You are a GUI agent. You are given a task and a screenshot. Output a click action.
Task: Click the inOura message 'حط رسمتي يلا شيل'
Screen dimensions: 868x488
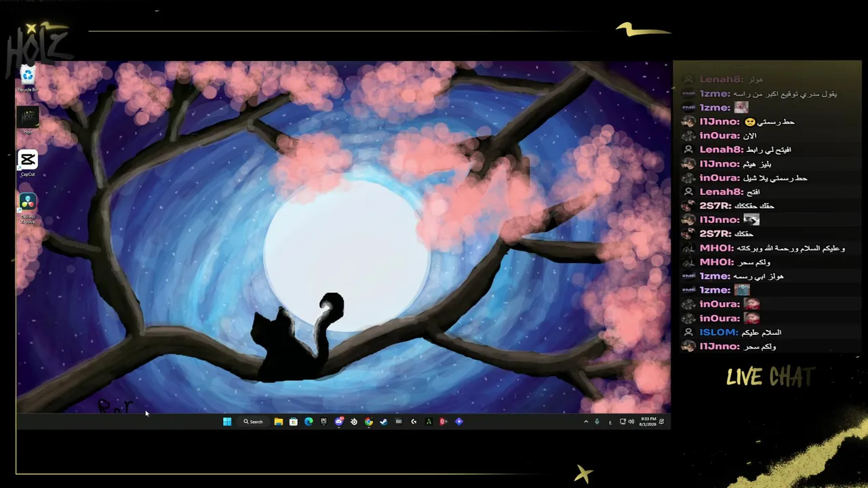775,178
